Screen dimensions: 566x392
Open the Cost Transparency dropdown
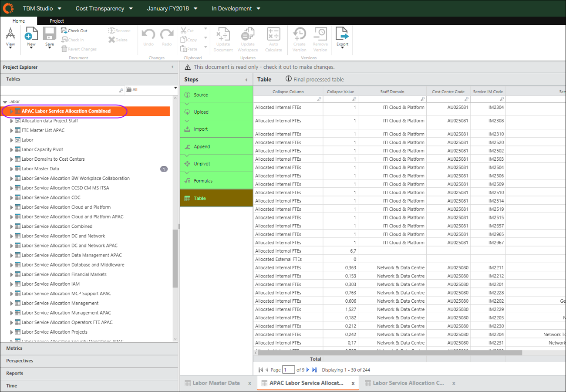(104, 8)
